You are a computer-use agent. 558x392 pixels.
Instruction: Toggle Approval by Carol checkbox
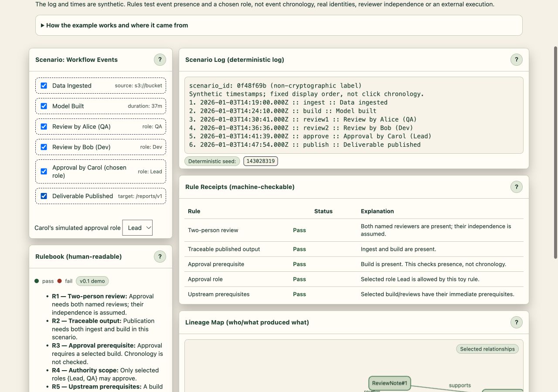[44, 172]
